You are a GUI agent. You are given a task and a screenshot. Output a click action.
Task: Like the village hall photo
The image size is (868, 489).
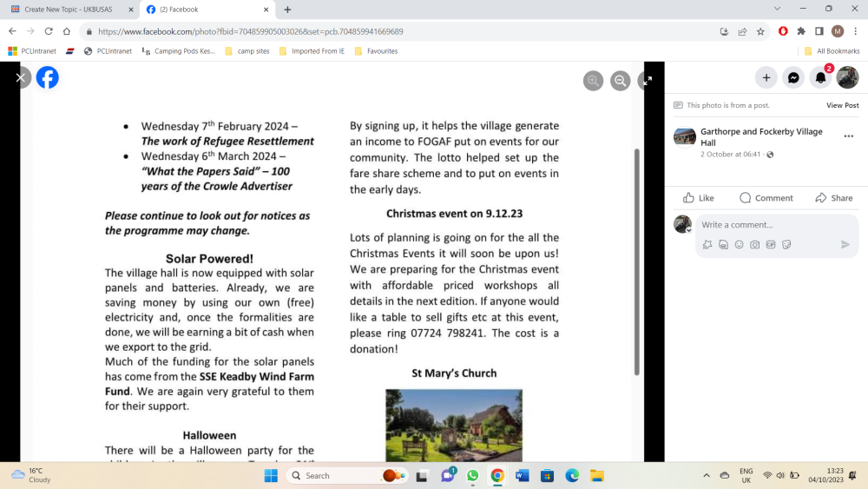tap(699, 198)
